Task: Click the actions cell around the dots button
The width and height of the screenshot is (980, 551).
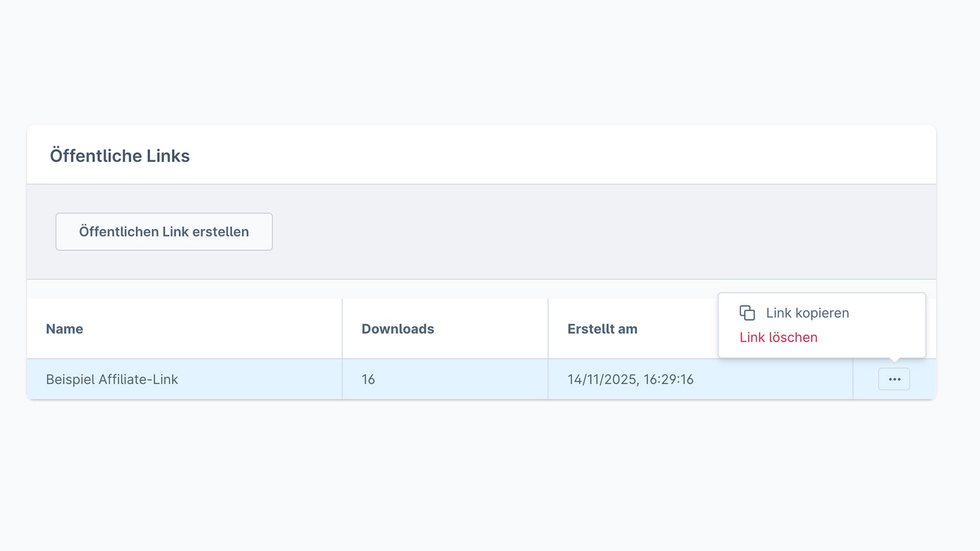Action: (x=866, y=380)
